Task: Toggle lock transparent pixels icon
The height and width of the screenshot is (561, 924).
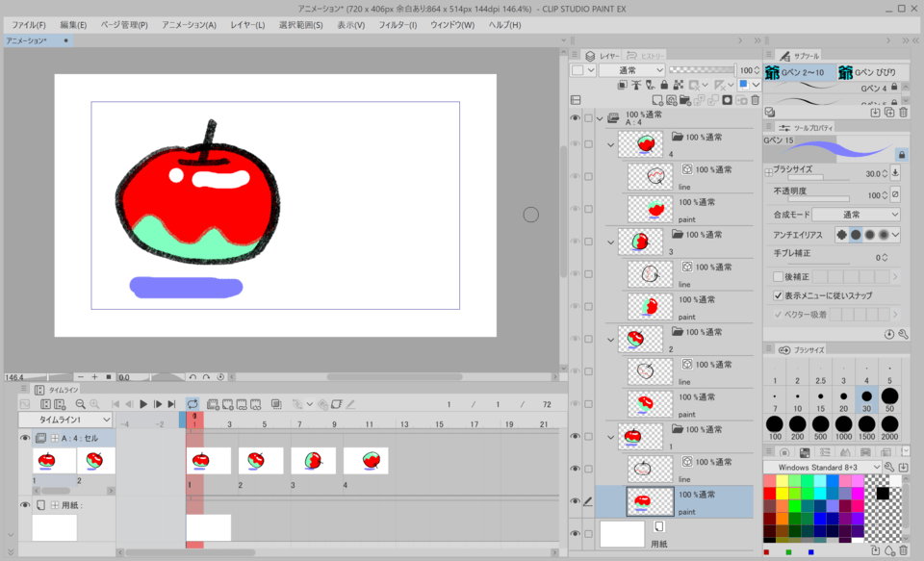Action: [679, 86]
